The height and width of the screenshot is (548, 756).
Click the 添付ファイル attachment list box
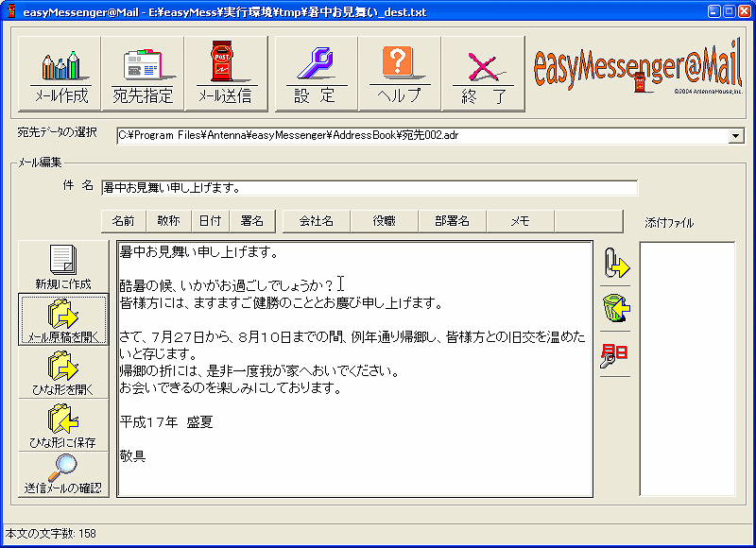[687, 368]
